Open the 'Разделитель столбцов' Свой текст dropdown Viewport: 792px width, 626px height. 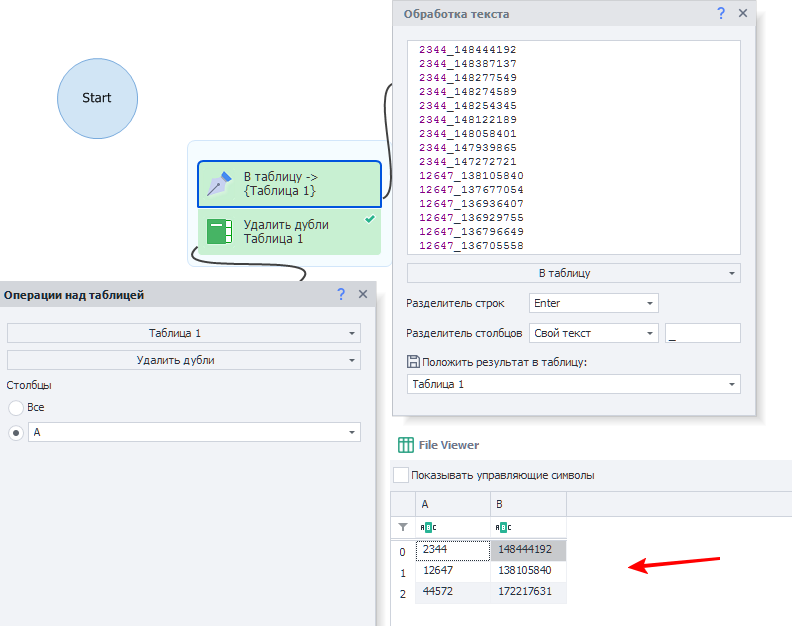[x=594, y=333]
